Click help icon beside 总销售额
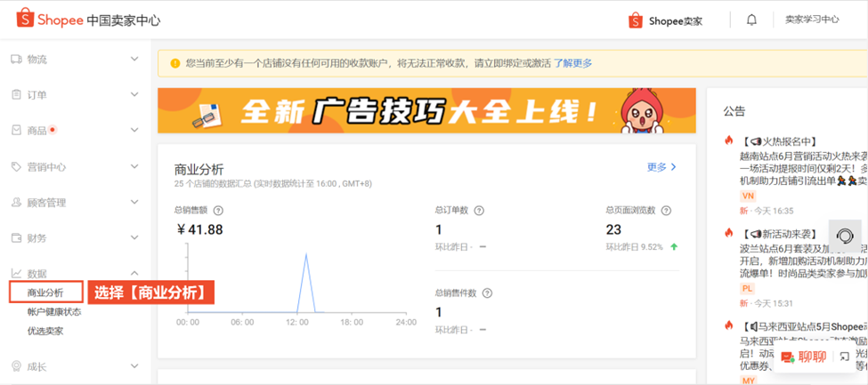The height and width of the screenshot is (385, 868). click(218, 210)
